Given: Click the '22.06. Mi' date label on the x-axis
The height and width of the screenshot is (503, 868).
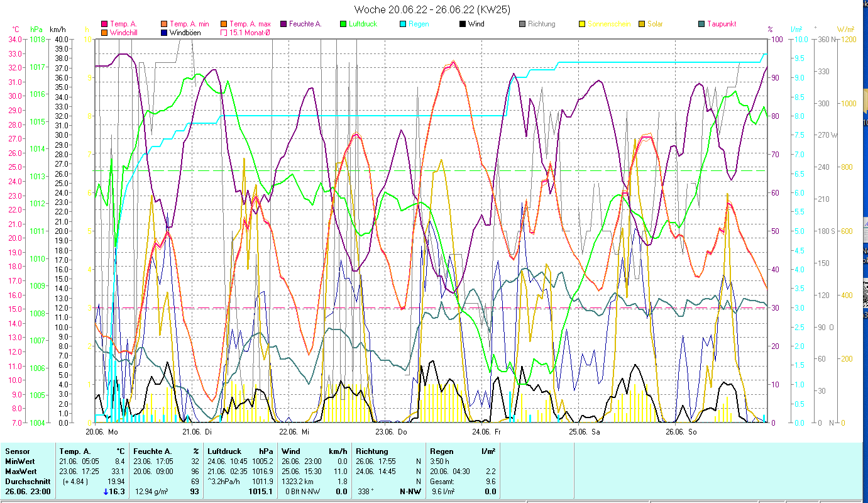Looking at the screenshot, I should 294,432.
